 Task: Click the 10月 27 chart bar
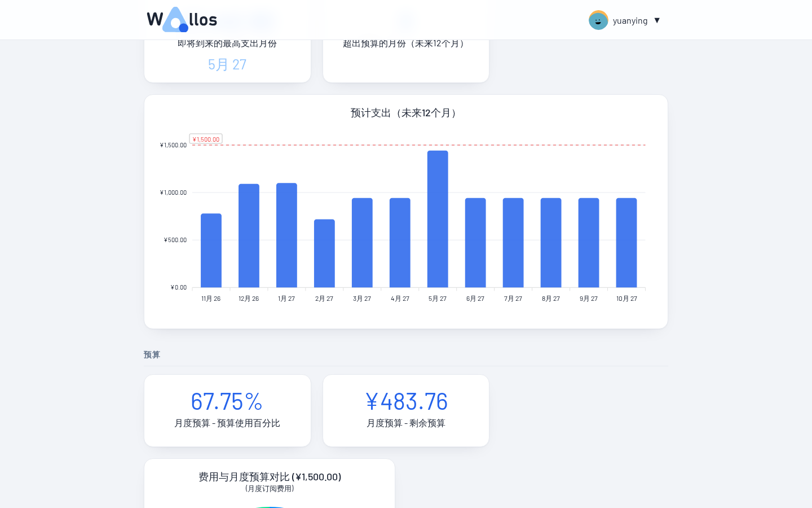[626, 243]
